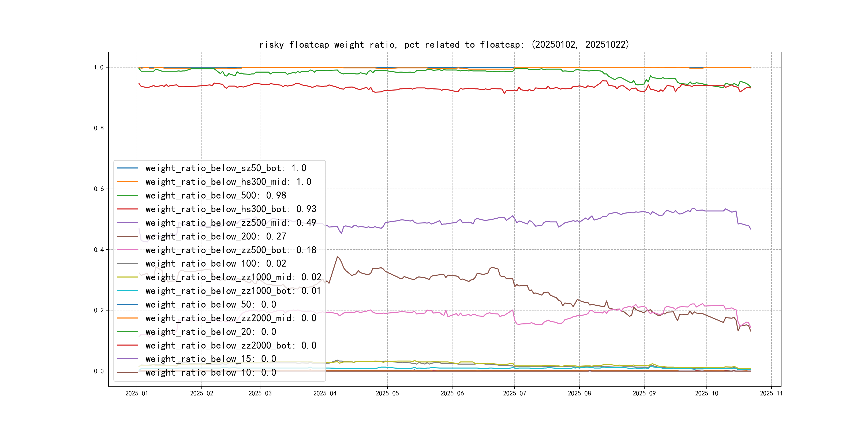This screenshot has width=868, height=434.
Task: Click the weight_ratio_below_15 legend entry
Action: coord(211,359)
